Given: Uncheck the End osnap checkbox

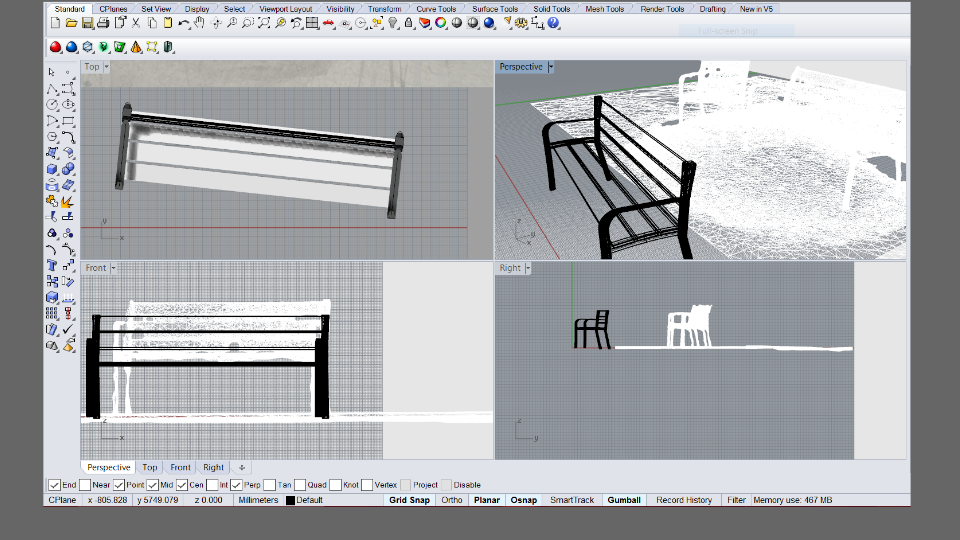Looking at the screenshot, I should click(x=55, y=485).
